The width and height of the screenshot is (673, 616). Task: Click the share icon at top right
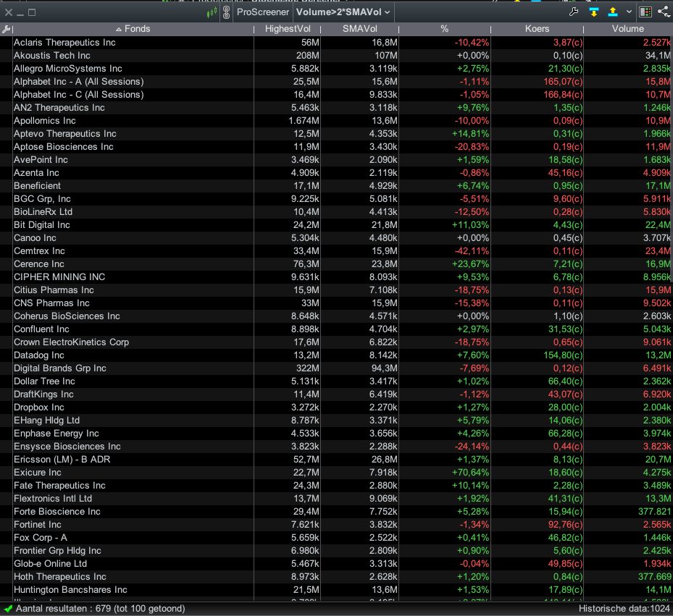point(664,12)
